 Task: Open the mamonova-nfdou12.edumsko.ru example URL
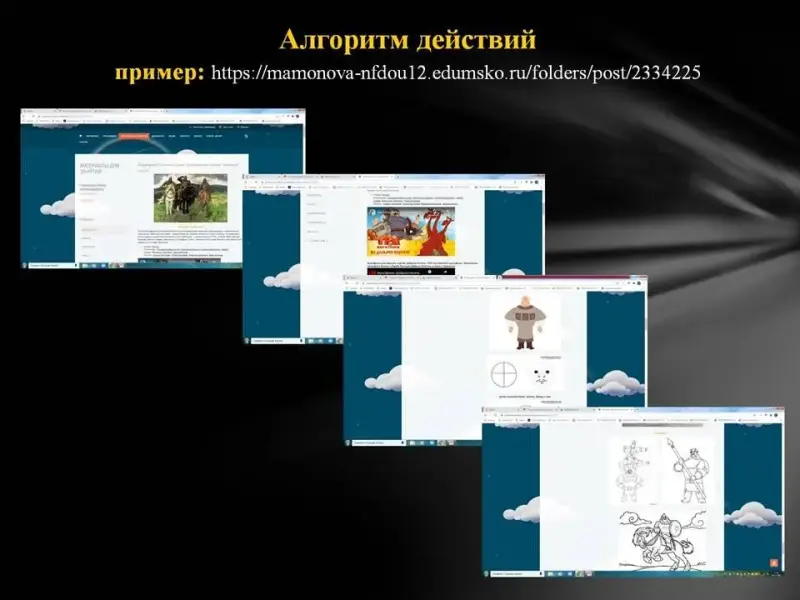(x=456, y=73)
